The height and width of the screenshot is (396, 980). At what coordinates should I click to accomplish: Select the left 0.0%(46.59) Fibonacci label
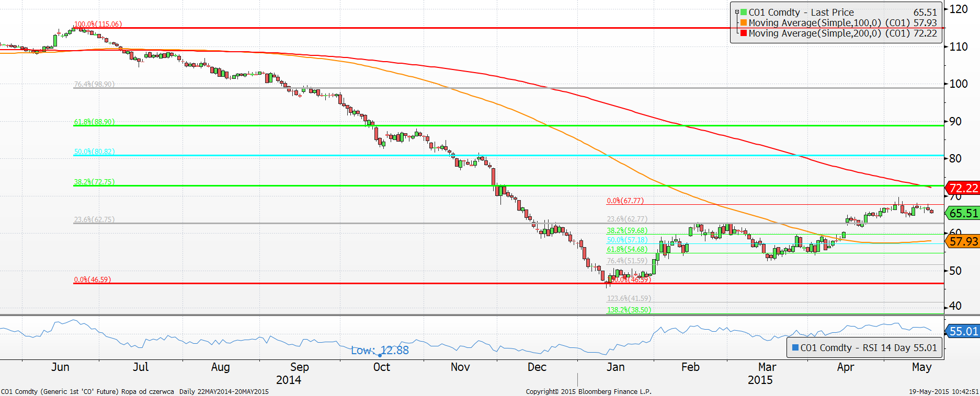click(x=92, y=280)
